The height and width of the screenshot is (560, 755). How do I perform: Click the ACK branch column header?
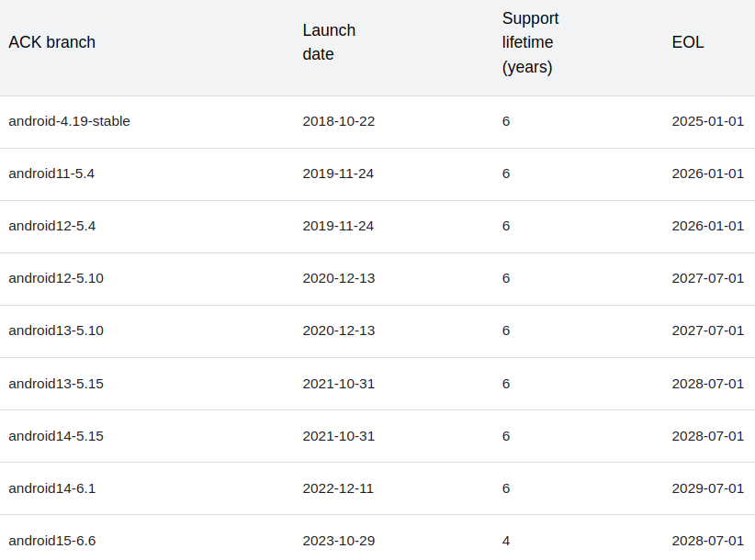point(51,42)
